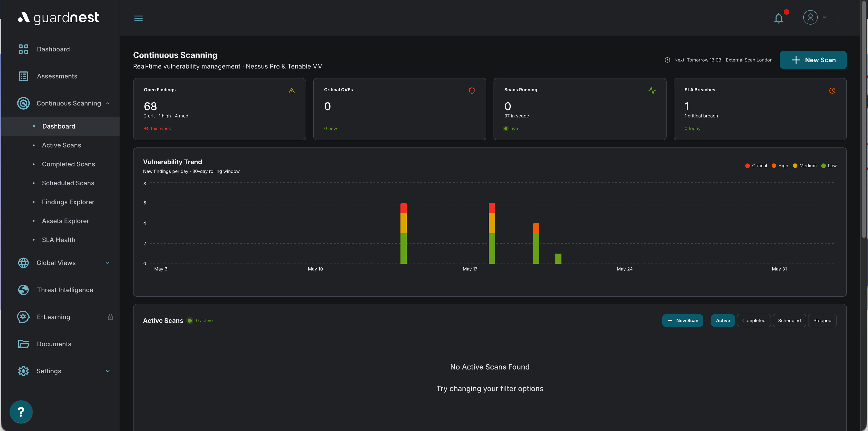The image size is (868, 431).
Task: Toggle the Low legend entry
Action: pyautogui.click(x=829, y=166)
